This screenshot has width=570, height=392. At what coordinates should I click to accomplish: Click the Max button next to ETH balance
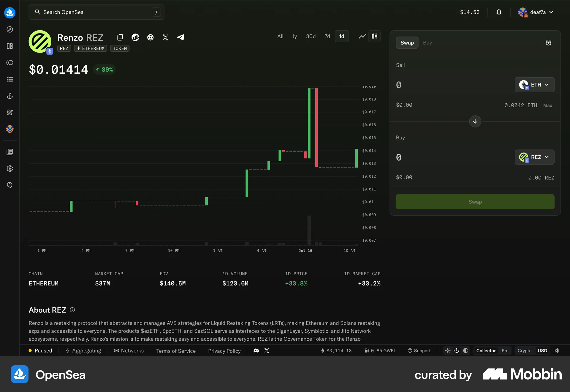(x=547, y=105)
